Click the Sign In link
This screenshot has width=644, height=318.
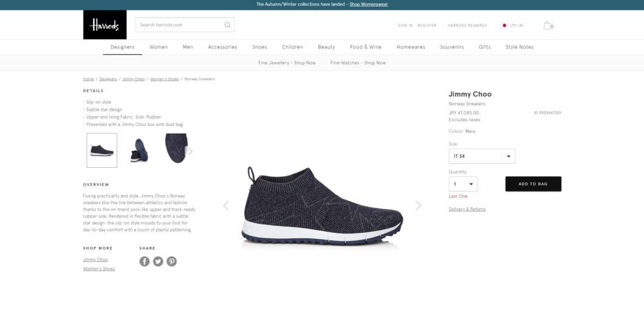coord(405,26)
